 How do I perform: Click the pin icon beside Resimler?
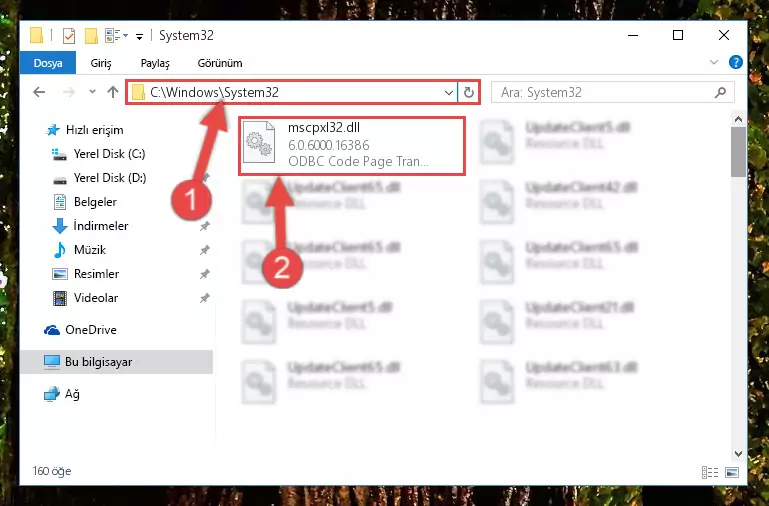click(205, 274)
